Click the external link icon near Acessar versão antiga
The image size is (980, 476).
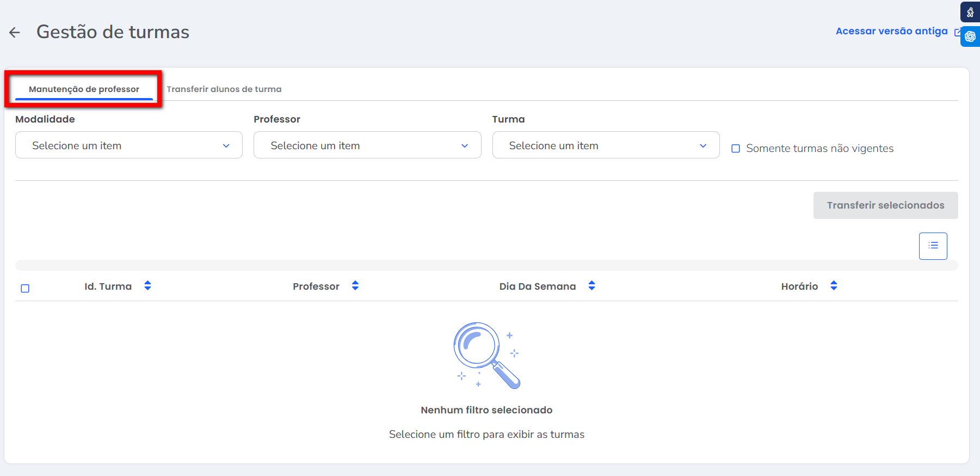[x=958, y=32]
